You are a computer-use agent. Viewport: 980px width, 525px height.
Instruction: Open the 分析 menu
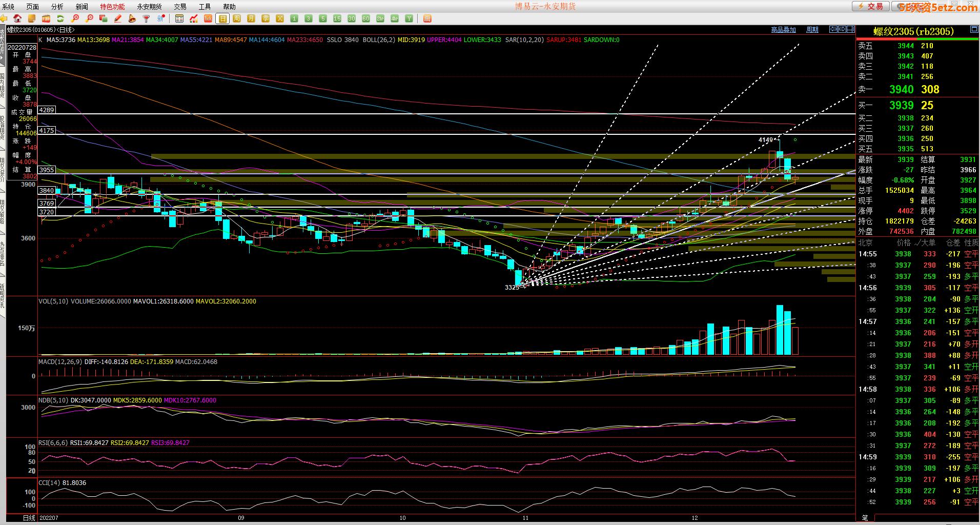pyautogui.click(x=57, y=7)
